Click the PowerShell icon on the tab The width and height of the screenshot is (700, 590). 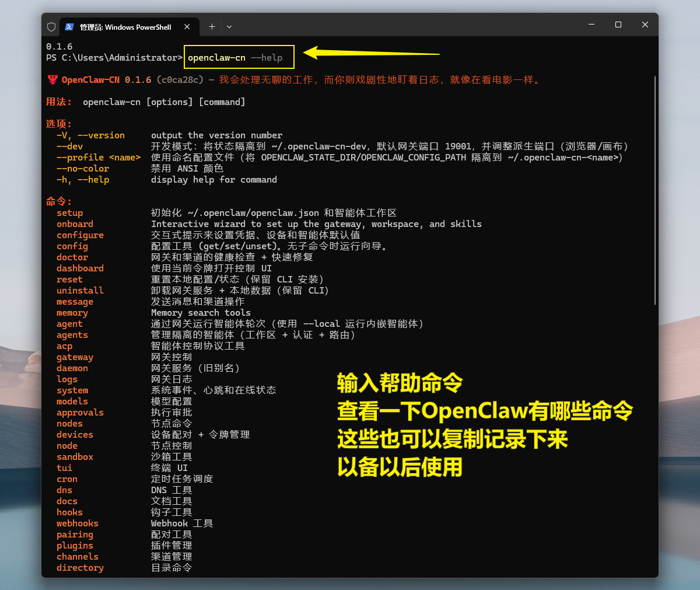click(x=69, y=27)
